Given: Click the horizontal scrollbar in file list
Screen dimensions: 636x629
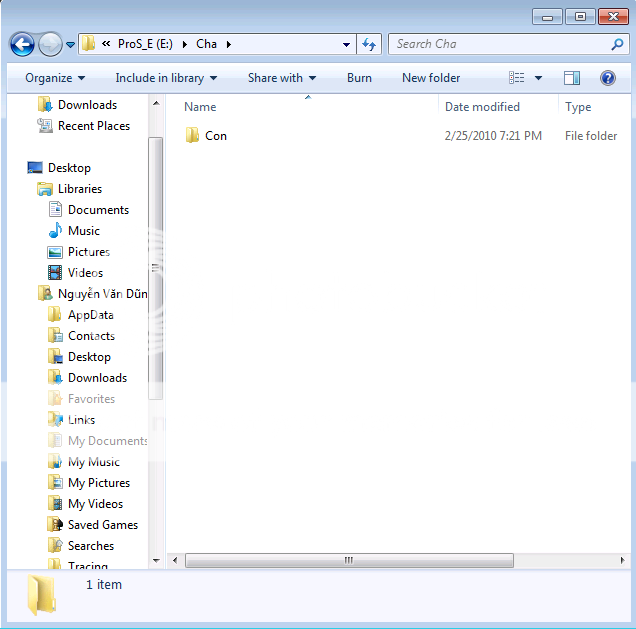Looking at the screenshot, I should coord(348,561).
